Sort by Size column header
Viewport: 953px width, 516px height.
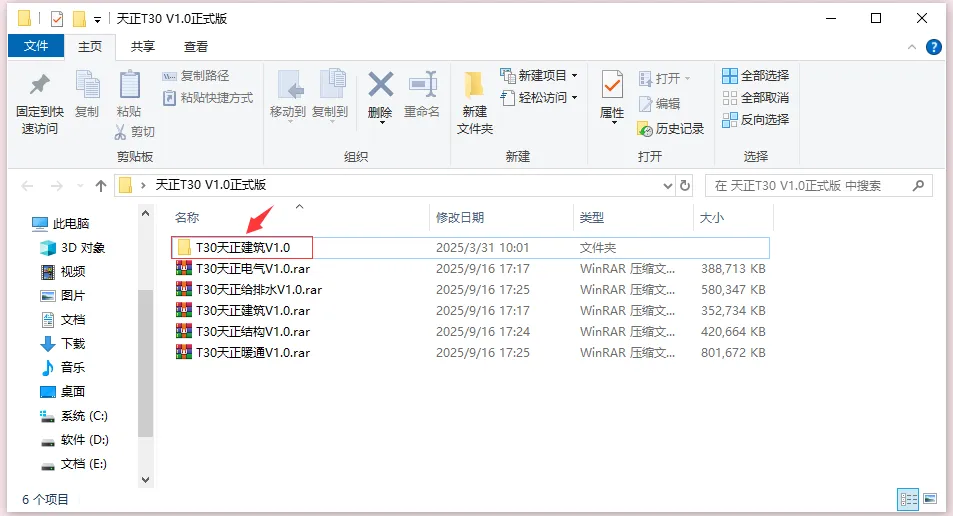pos(712,218)
